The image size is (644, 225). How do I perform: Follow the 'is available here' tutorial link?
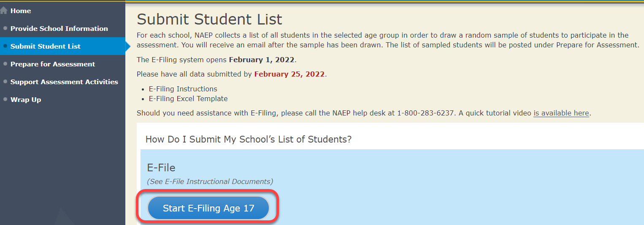[561, 113]
